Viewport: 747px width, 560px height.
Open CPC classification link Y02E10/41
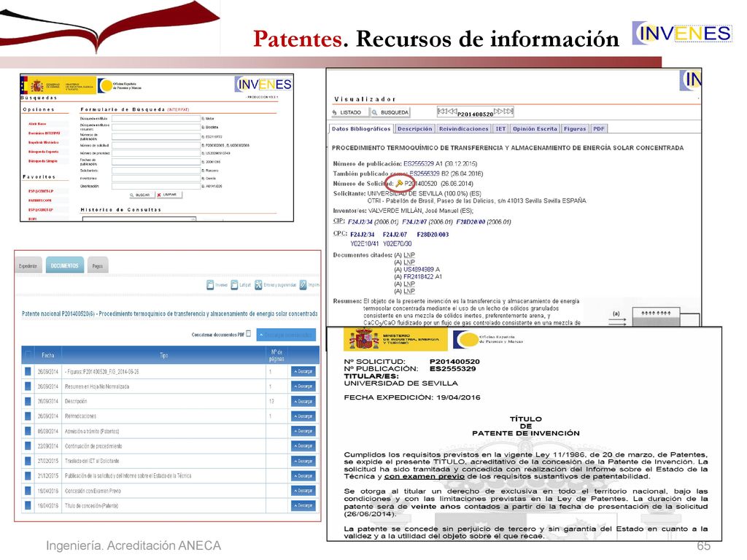click(365, 244)
